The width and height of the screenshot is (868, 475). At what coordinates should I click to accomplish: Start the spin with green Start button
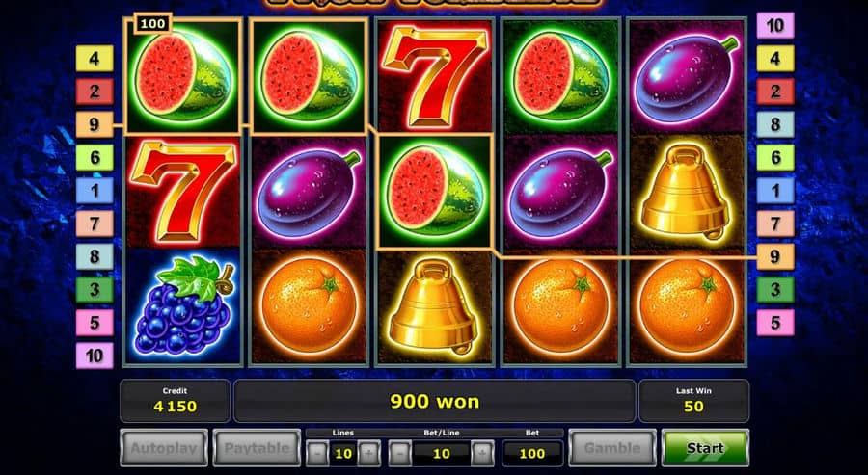pos(705,447)
